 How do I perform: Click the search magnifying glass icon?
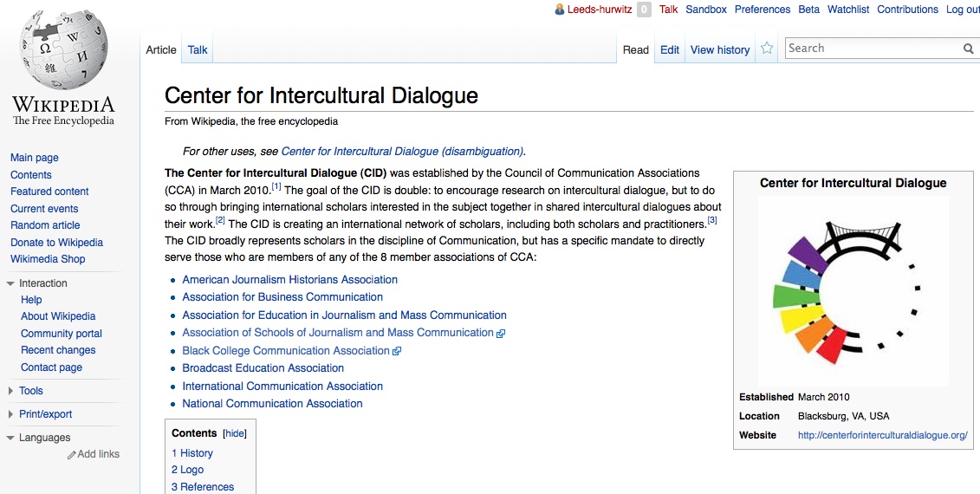(968, 49)
